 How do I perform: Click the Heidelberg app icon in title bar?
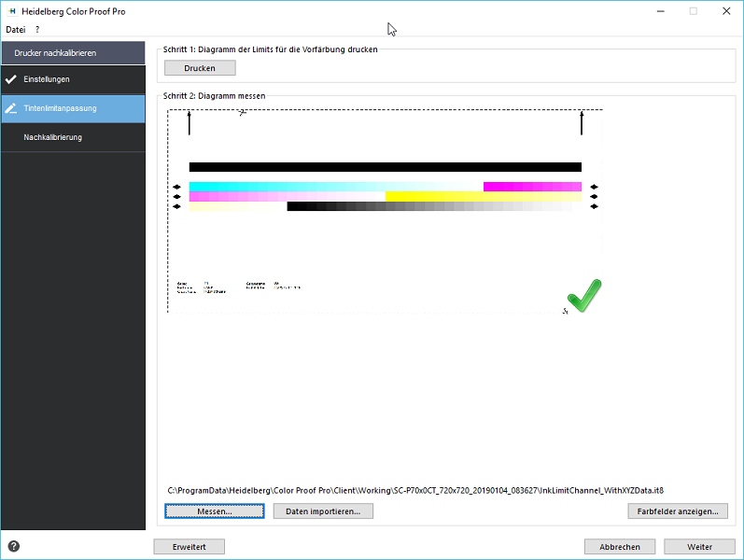[x=12, y=11]
